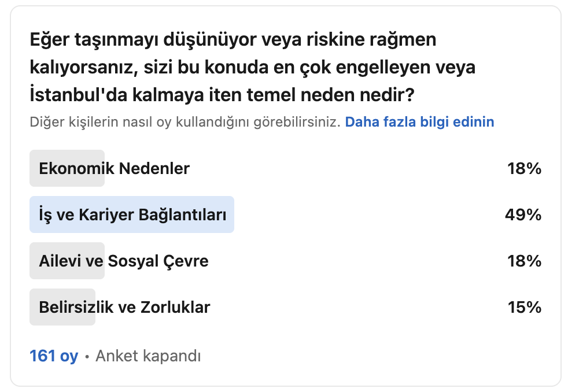Click the 49% result percentage
The height and width of the screenshot is (392, 568).
[x=523, y=215]
